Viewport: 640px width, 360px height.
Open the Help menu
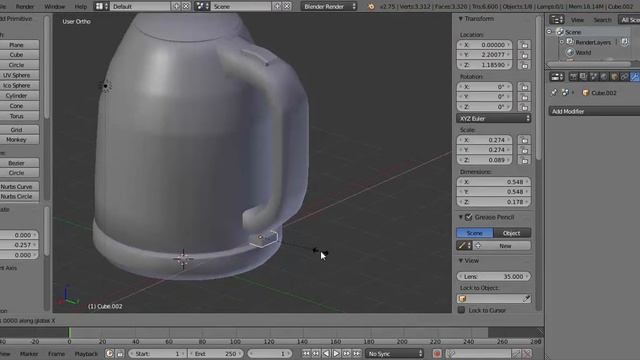pyautogui.click(x=81, y=7)
